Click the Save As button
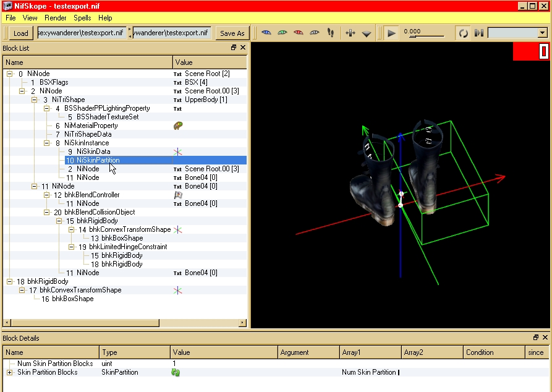Image resolution: width=552 pixels, height=392 pixels. coord(232,33)
